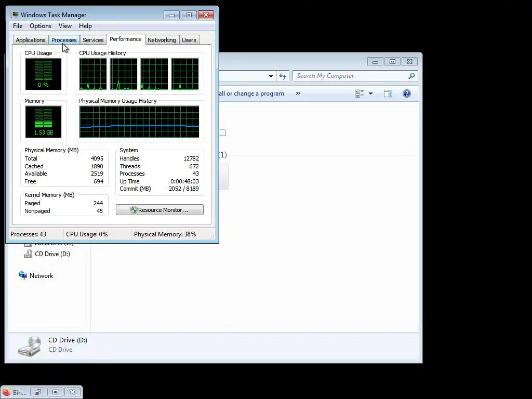This screenshot has width=532, height=399.
Task: Click the Handles value 12782
Action: [191, 158]
